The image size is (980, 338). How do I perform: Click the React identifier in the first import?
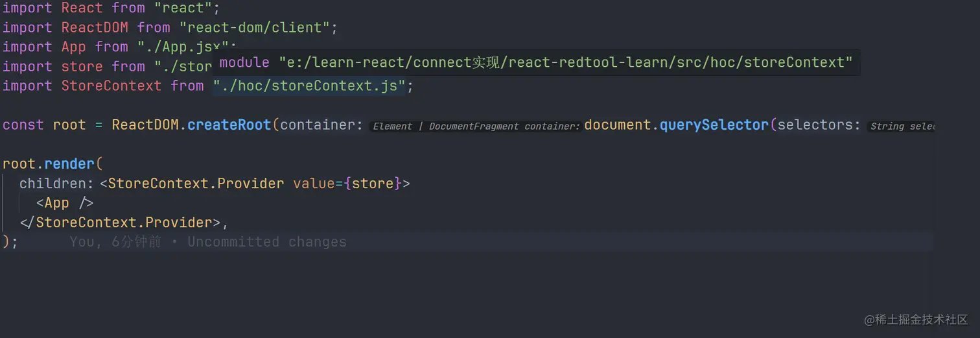[x=82, y=8]
